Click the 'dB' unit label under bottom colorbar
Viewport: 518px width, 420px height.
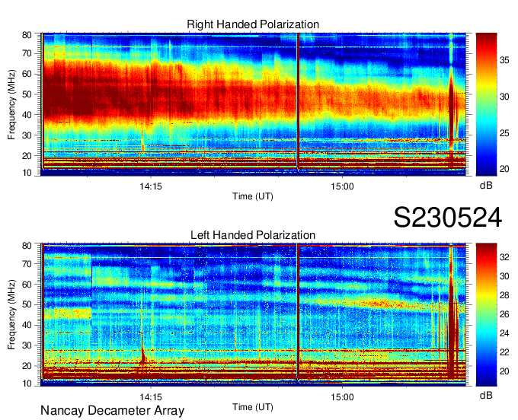486,395
